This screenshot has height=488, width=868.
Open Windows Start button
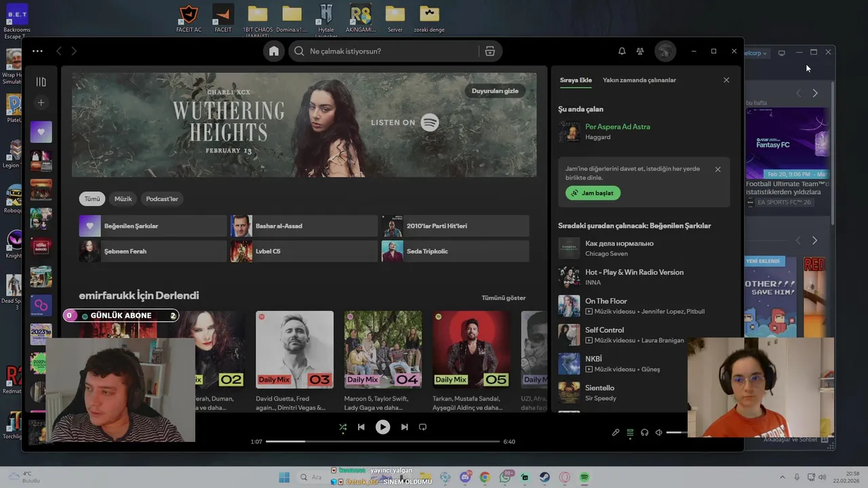[x=284, y=477]
